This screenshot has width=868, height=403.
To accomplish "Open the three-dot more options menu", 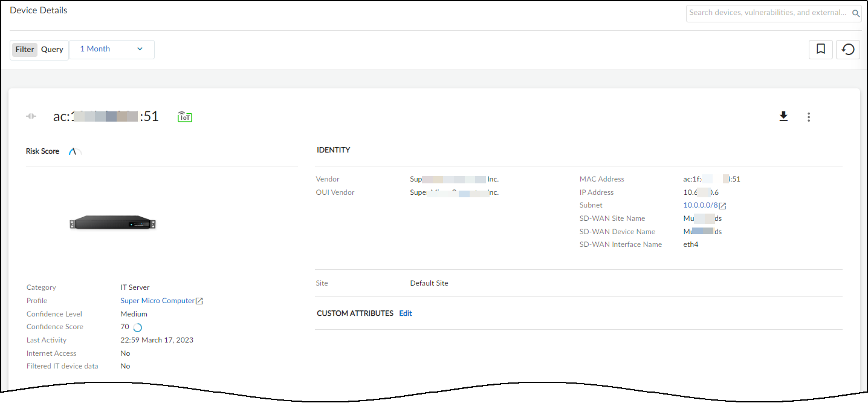I will (809, 117).
